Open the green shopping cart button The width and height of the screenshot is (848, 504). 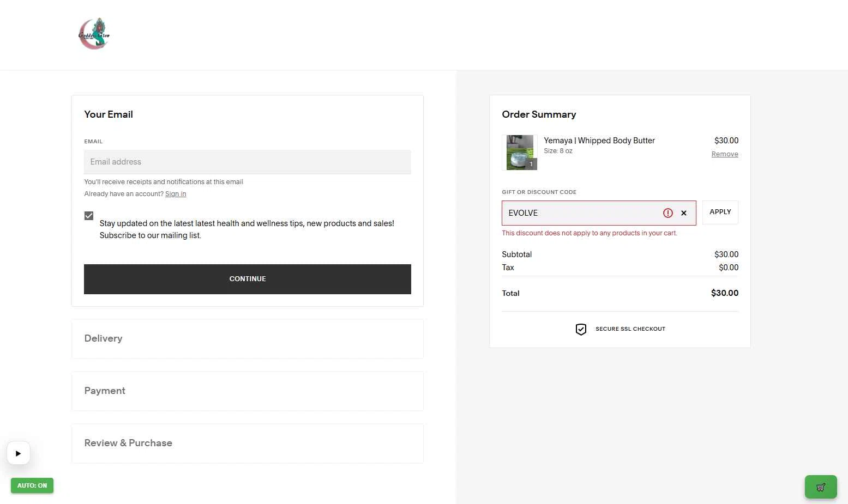[x=821, y=487]
